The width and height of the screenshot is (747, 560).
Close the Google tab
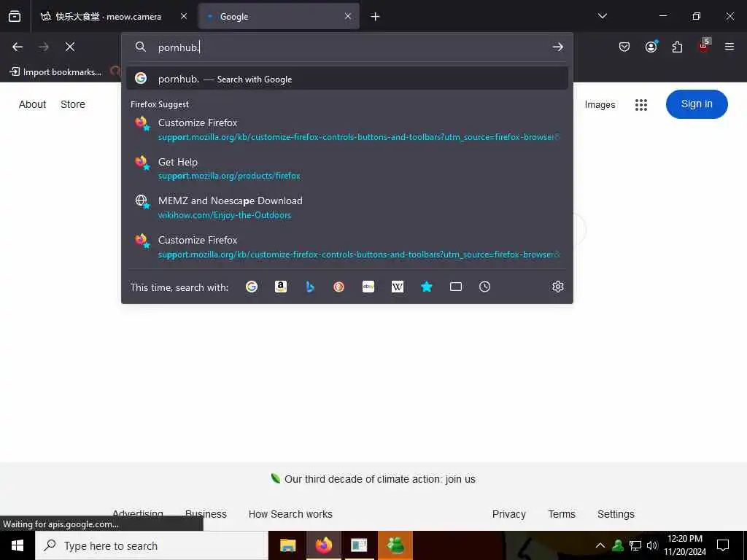[348, 16]
